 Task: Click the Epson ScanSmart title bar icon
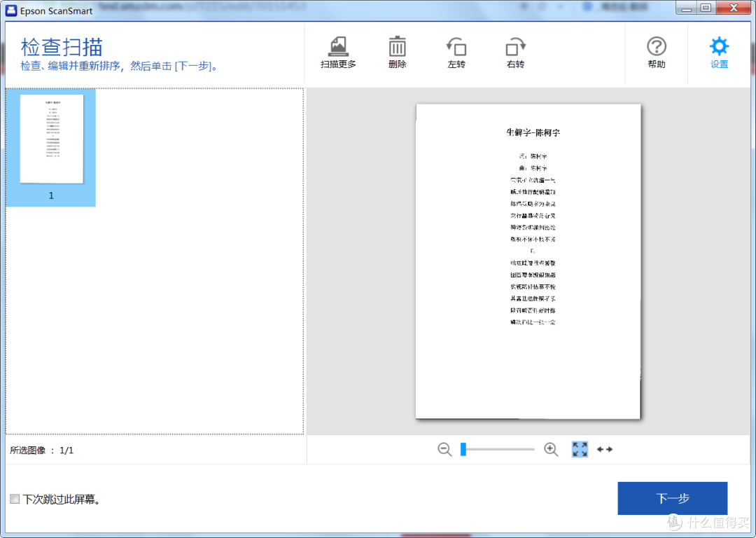click(10, 10)
